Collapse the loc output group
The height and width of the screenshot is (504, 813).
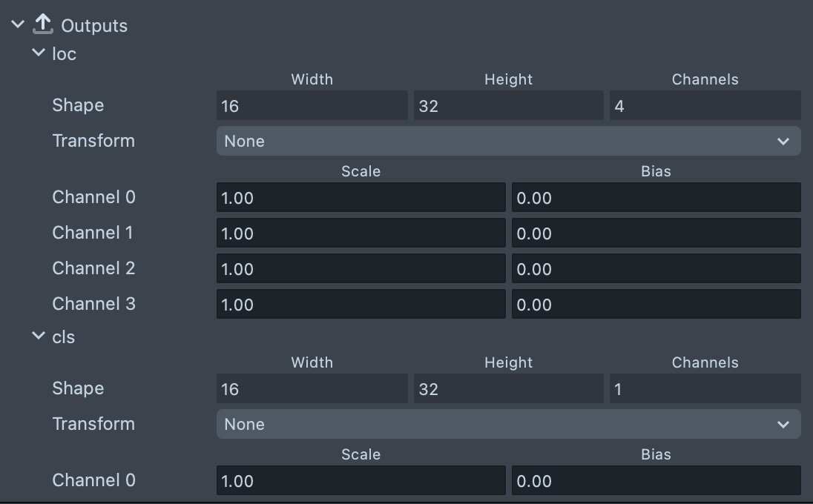[39, 53]
